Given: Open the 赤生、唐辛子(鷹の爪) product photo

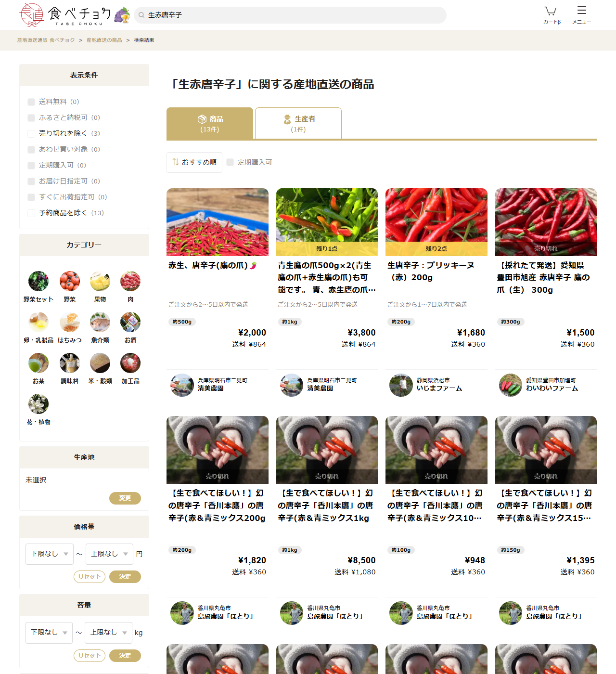Looking at the screenshot, I should 218,222.
